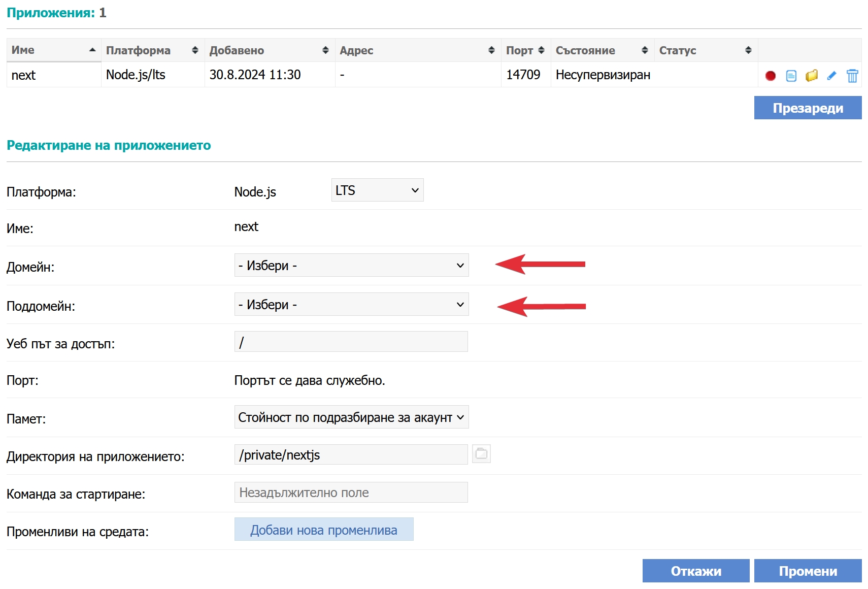Image resolution: width=868 pixels, height=589 pixels.
Task: Click the folder browse icon beside application directory
Action: click(x=481, y=453)
